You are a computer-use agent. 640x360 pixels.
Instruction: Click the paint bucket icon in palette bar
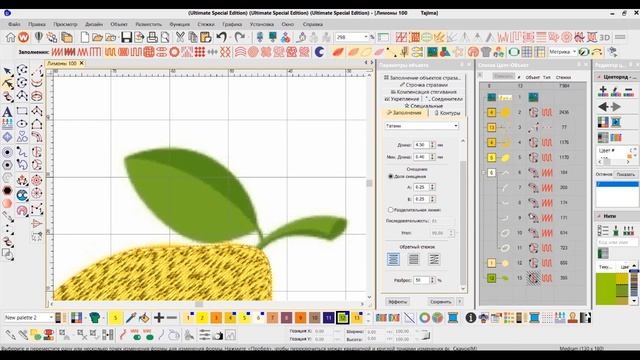coord(144,318)
